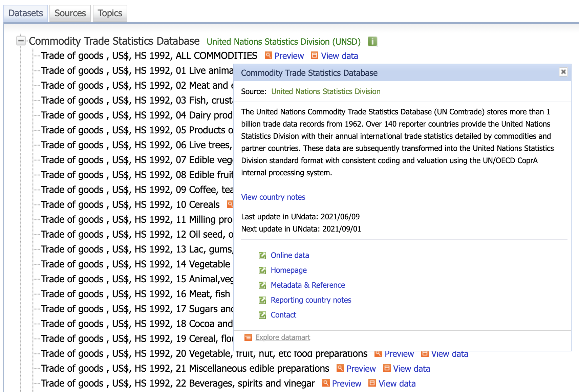Click the Online data external link icon
The height and width of the screenshot is (392, 579).
[262, 256]
